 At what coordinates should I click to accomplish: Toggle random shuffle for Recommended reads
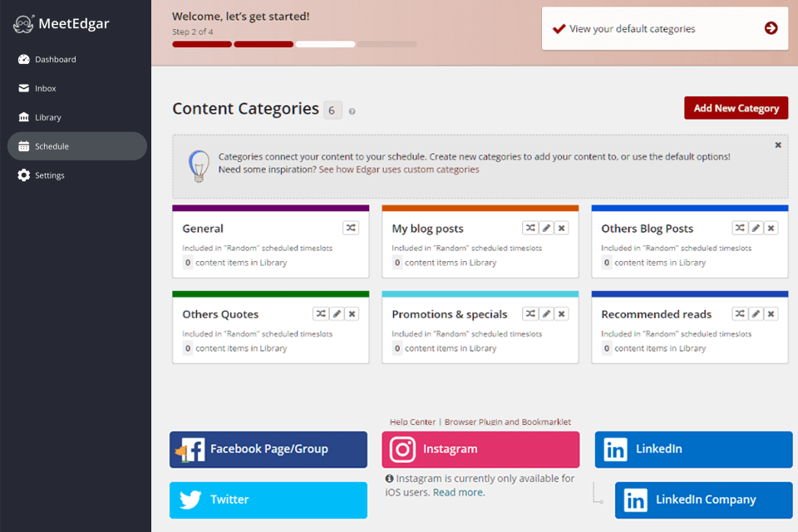coord(740,313)
